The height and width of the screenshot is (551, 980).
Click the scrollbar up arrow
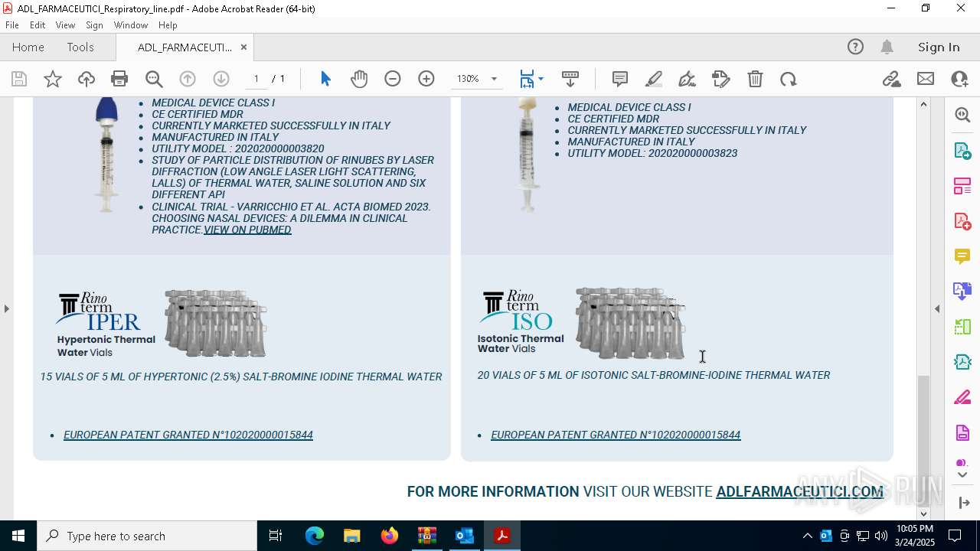pos(923,103)
